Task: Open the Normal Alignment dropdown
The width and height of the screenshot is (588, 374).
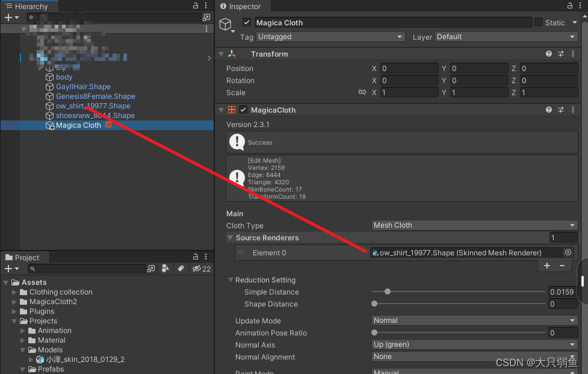Action: click(x=474, y=357)
